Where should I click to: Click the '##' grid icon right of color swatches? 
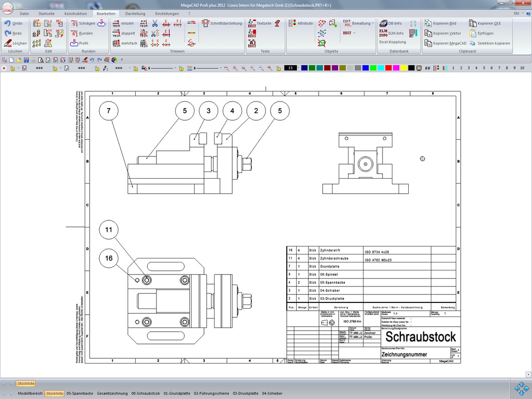coord(427,68)
